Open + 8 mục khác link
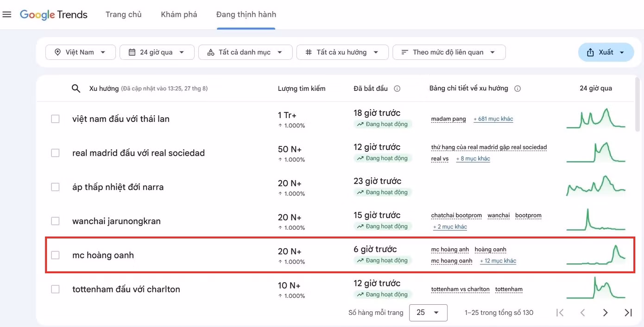Viewport: 644px width, 327px height. [x=473, y=158]
